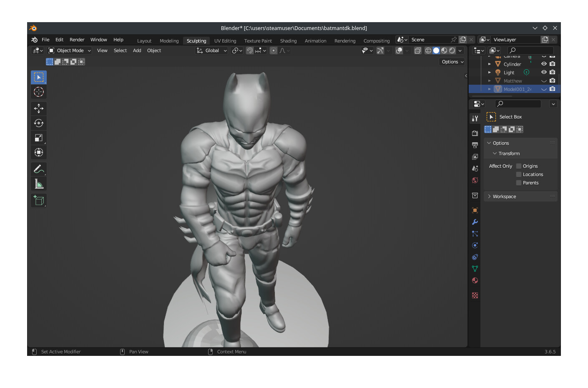The width and height of the screenshot is (588, 388).
Task: Choose the Move tool
Action: pyautogui.click(x=39, y=108)
